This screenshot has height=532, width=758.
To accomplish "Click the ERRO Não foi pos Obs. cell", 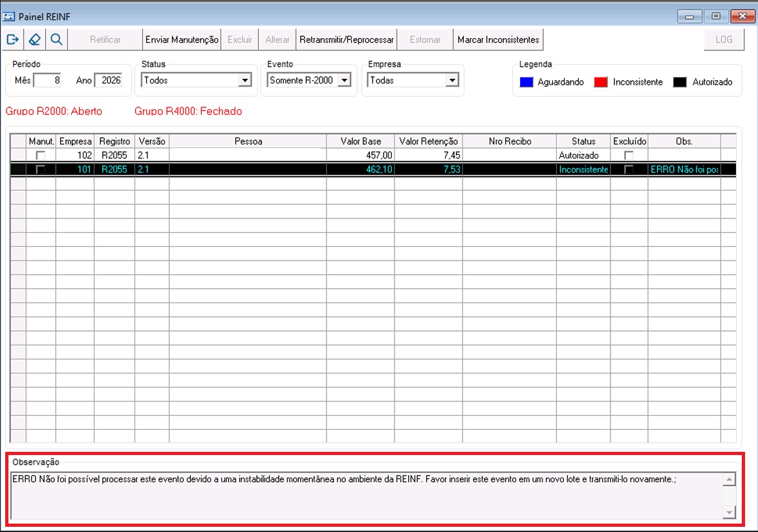I will (684, 169).
